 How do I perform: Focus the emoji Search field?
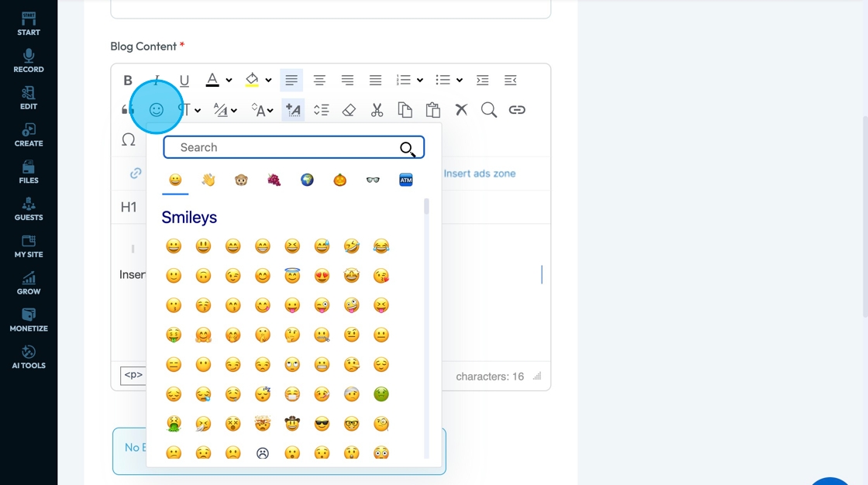point(294,147)
